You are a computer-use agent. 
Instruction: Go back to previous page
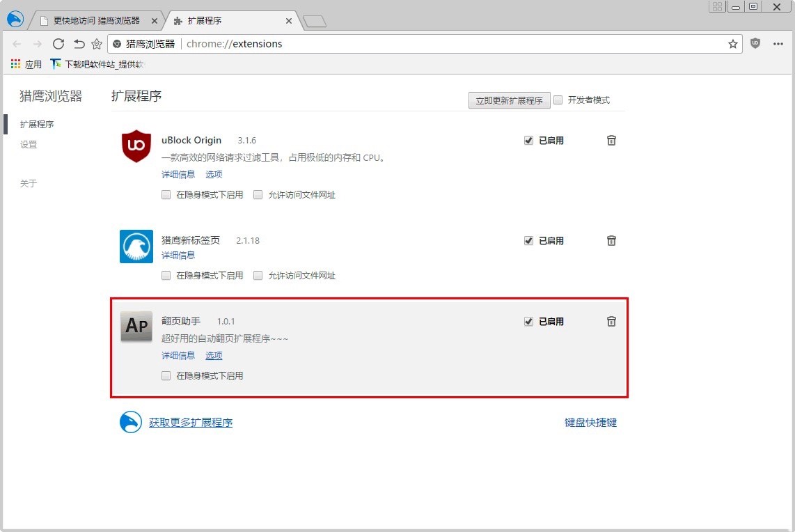click(x=17, y=44)
